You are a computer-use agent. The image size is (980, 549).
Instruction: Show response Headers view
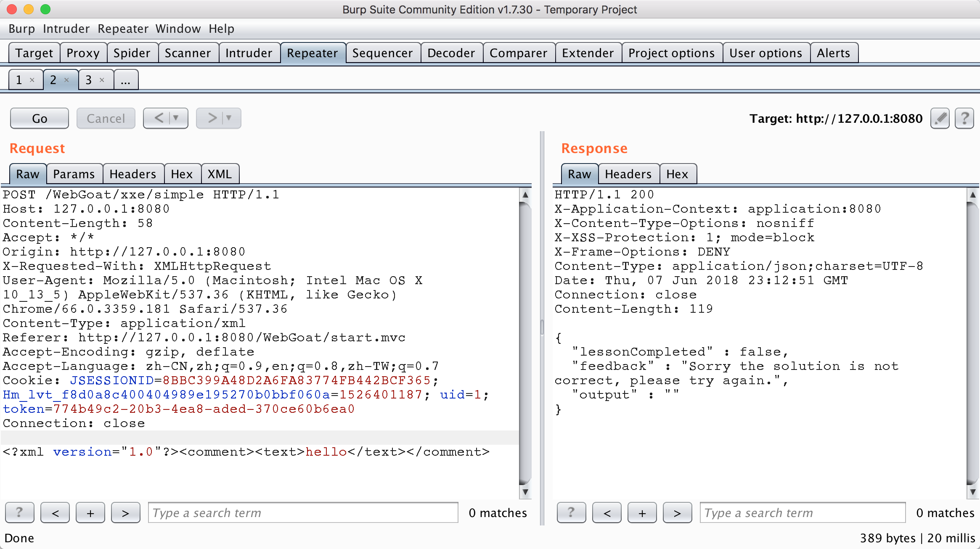[x=628, y=174]
